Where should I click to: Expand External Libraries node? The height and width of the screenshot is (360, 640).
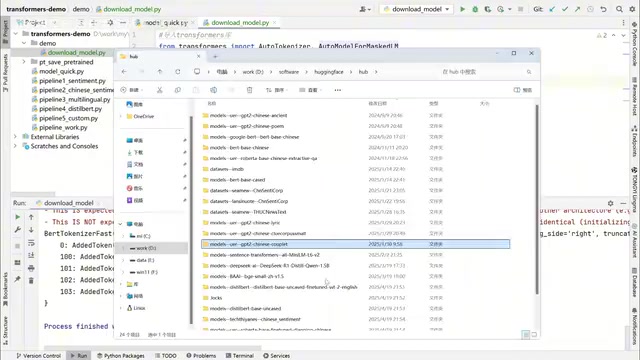[16, 137]
